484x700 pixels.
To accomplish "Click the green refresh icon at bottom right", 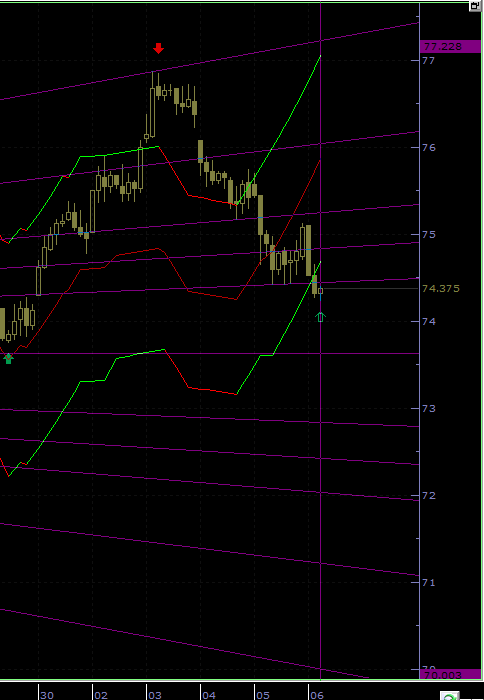I will coord(450,695).
